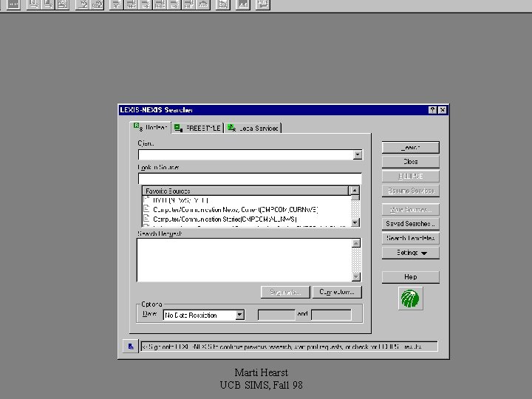
Task: Click the ECLIPSE button
Action: coord(411,177)
